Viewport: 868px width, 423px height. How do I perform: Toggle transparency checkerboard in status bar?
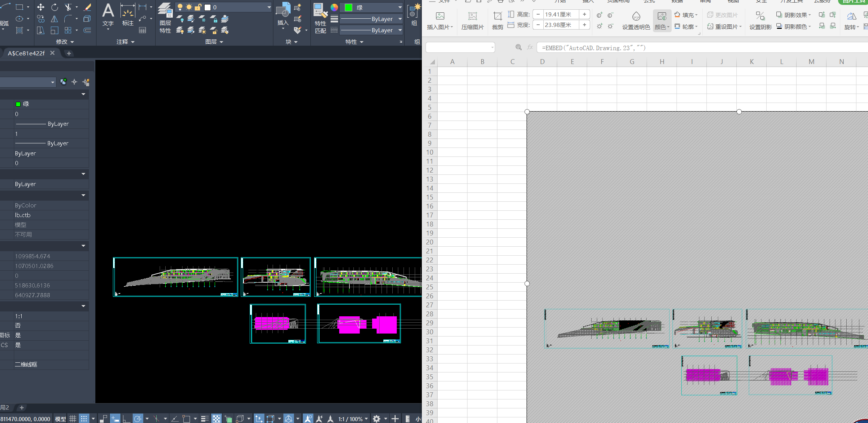click(217, 419)
